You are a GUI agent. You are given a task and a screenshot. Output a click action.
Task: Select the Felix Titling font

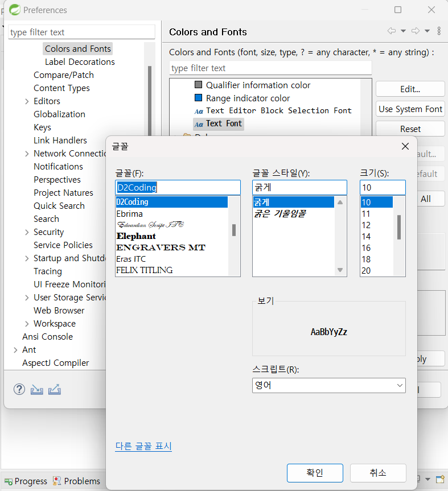(x=172, y=270)
